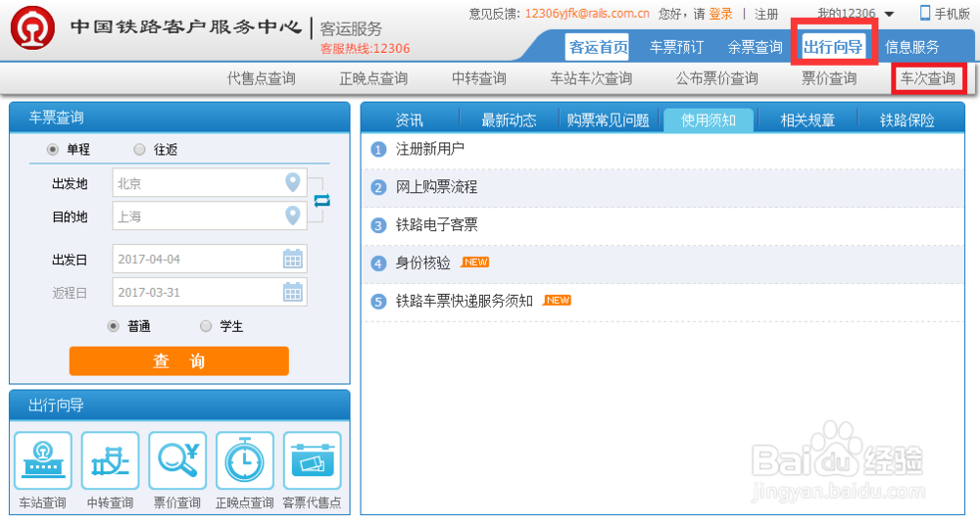This screenshot has height=525, width=980.
Task: Open calendar for 返程日 date
Action: [x=292, y=292]
